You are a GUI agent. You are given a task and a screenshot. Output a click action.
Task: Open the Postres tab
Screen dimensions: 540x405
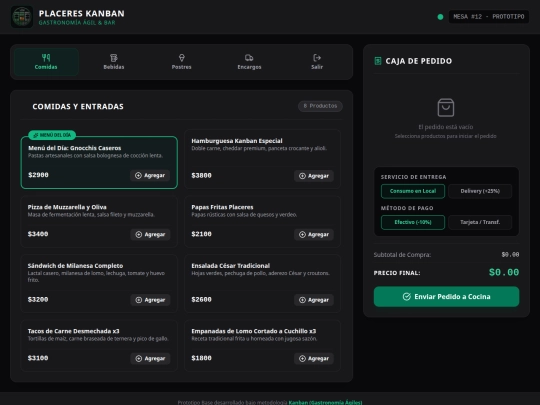point(181,62)
